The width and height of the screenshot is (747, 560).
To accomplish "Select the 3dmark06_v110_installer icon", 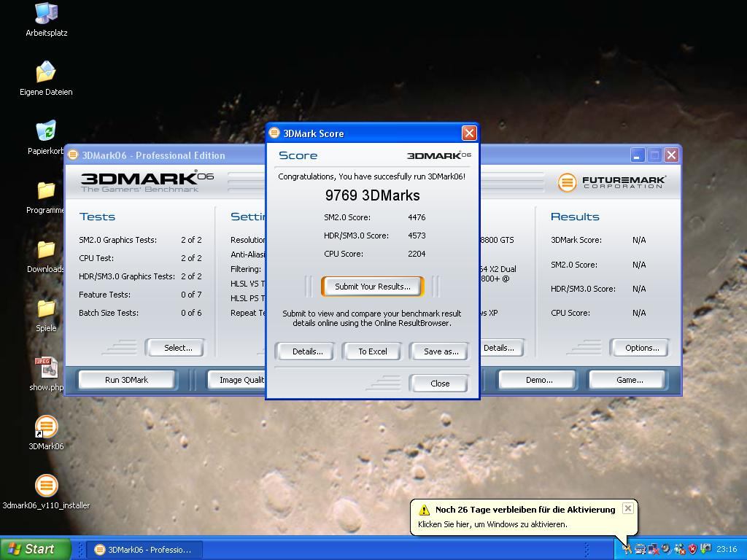I will pos(46,492).
